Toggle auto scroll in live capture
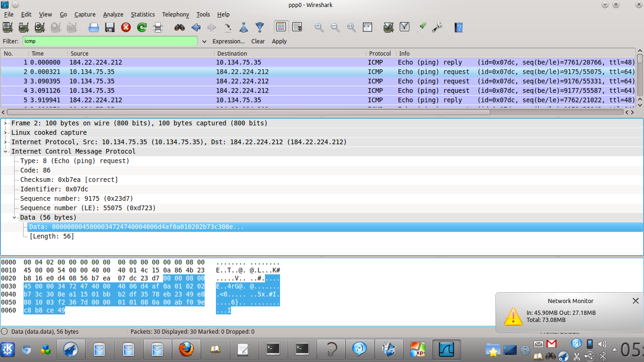644x362 pixels. tap(297, 27)
